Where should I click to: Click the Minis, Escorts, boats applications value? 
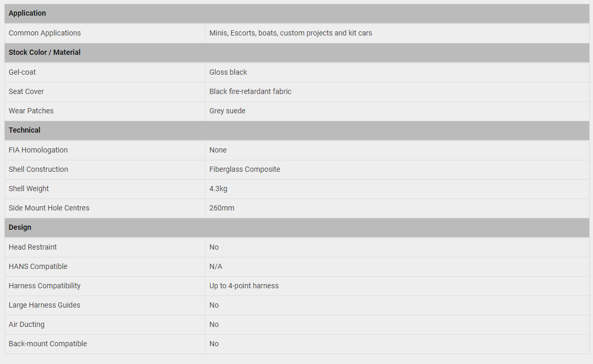pyautogui.click(x=290, y=33)
